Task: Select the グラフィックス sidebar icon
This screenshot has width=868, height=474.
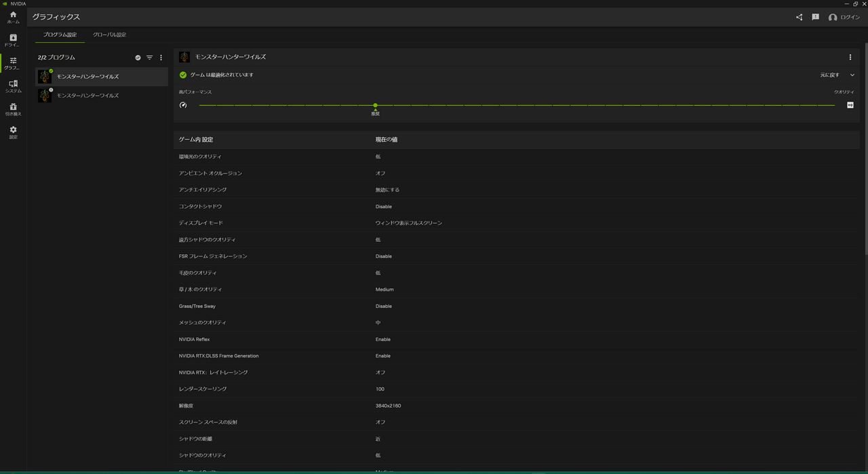Action: (x=12, y=63)
